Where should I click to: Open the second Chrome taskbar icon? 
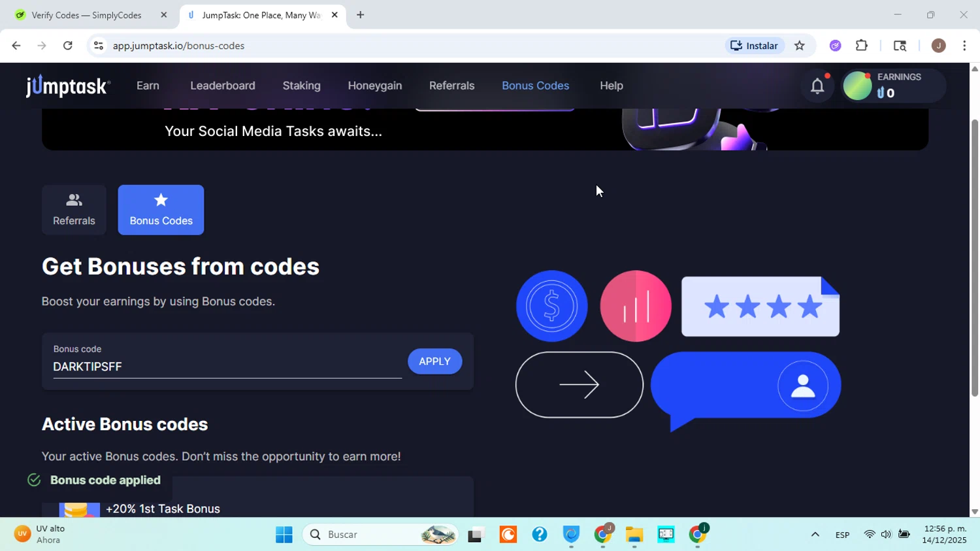pos(698,535)
